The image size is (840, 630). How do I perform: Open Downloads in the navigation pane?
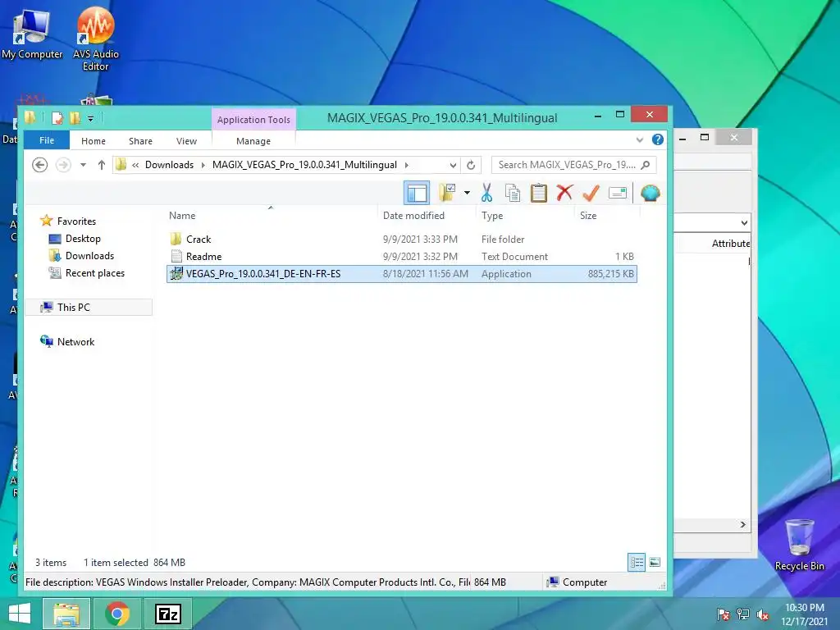[x=89, y=256]
